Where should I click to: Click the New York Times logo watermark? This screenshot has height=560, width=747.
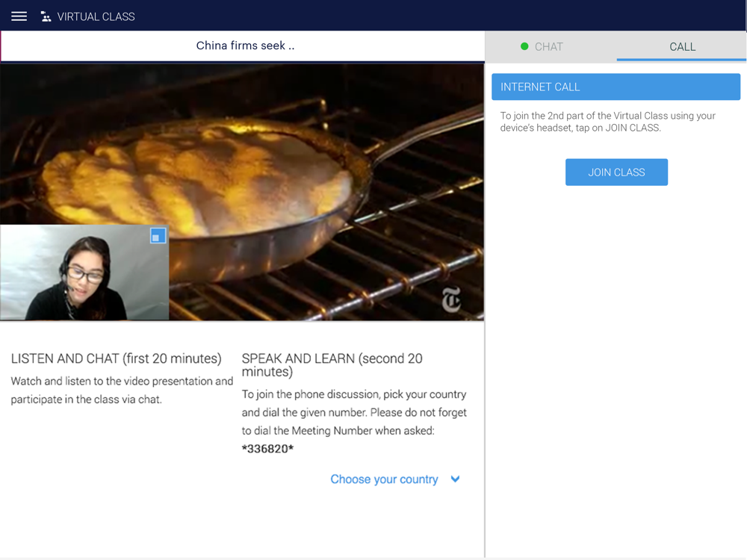[x=451, y=301]
